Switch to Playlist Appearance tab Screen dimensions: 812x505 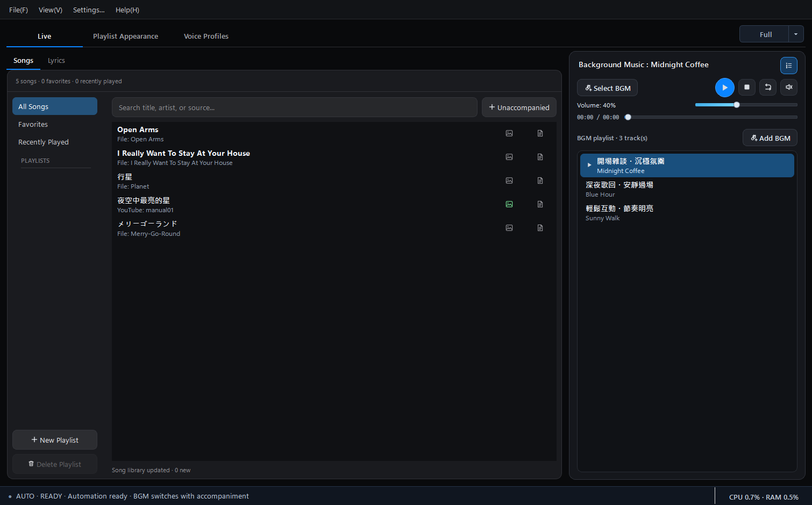coord(125,36)
